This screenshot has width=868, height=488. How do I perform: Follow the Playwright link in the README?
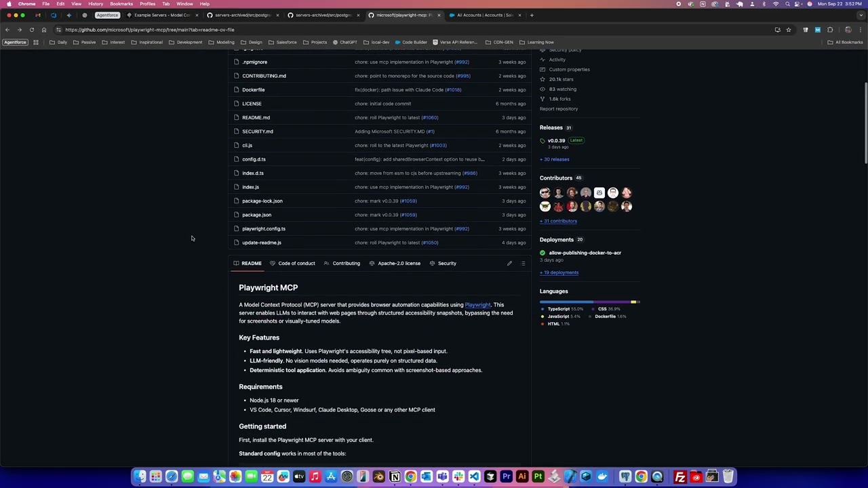coord(477,305)
